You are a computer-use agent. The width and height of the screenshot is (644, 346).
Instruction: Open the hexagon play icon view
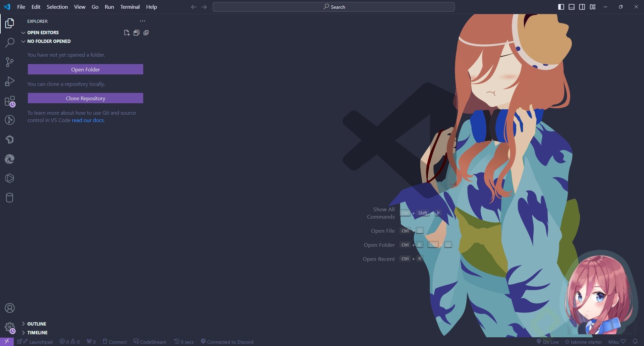point(10,178)
